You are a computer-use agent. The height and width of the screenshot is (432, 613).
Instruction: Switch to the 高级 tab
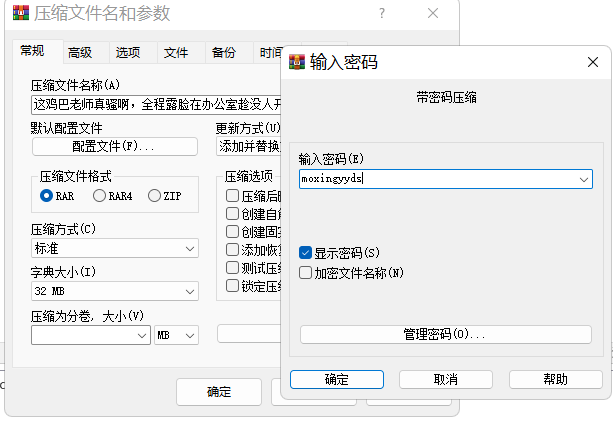(x=80, y=53)
